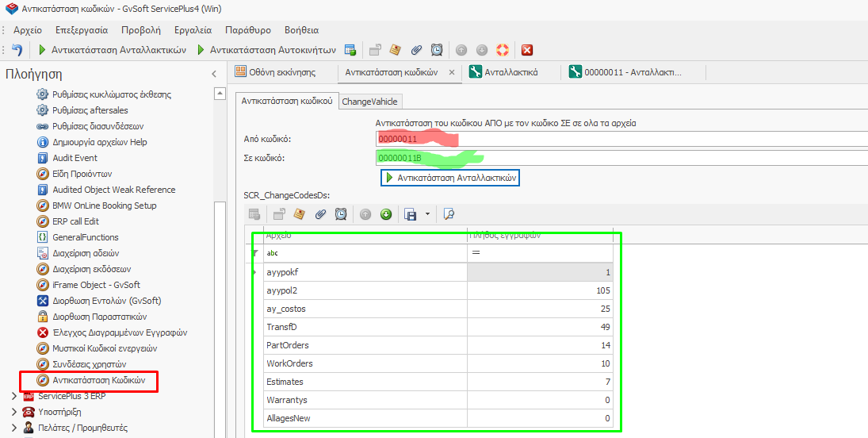Click Αντικατάσταση Αυτοκινήτων in the main toolbar
868x438 pixels.
pyautogui.click(x=267, y=50)
